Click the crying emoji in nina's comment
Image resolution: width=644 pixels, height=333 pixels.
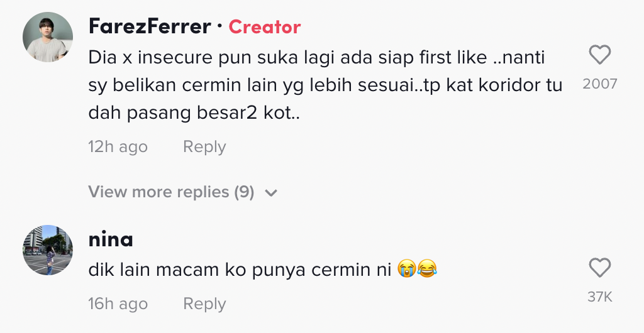406,270
